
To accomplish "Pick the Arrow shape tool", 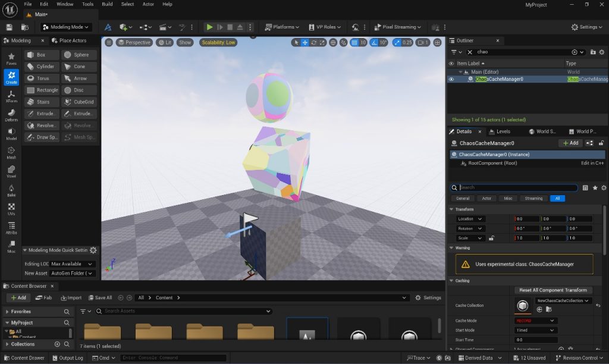I will [79, 78].
